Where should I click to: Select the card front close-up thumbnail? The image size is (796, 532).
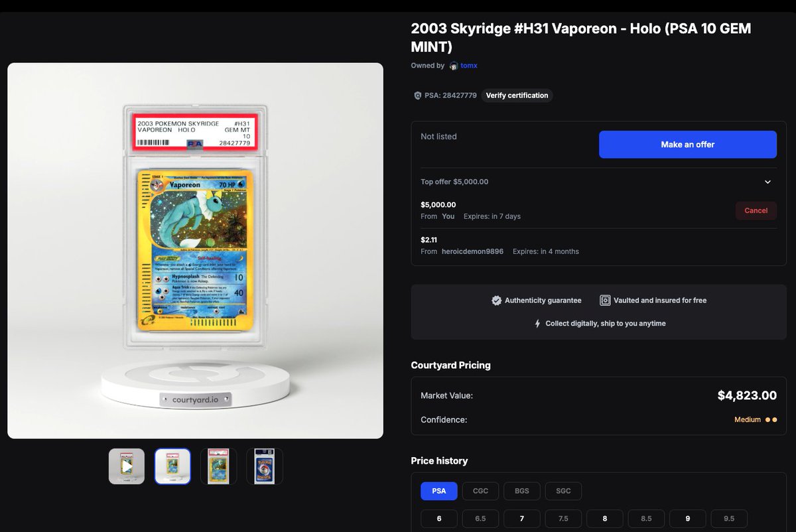(x=218, y=466)
